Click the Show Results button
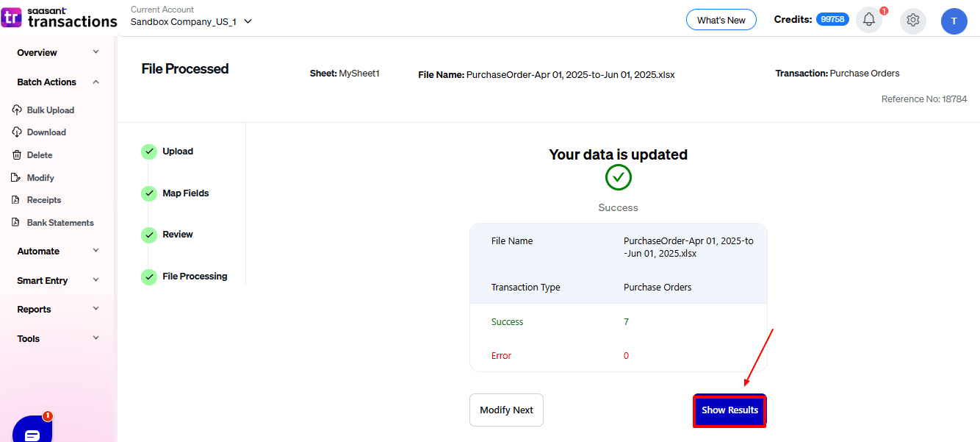Viewport: 980px width, 442px height. [x=729, y=410]
